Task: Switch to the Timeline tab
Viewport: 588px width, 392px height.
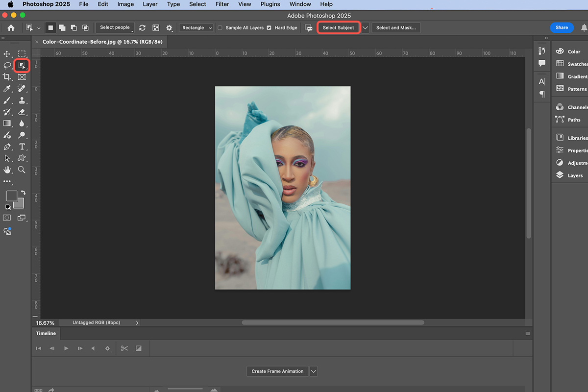Action: pyautogui.click(x=46, y=333)
